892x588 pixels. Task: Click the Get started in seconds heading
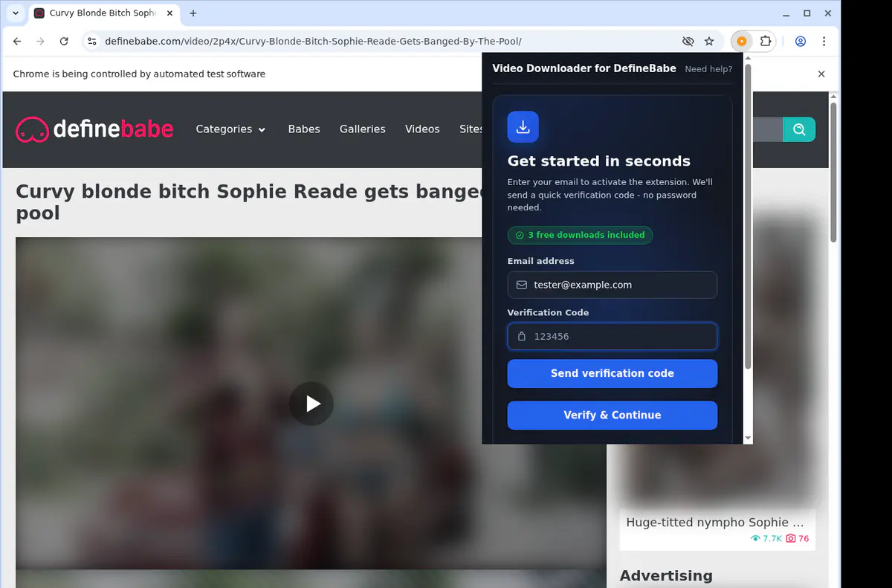pos(599,161)
